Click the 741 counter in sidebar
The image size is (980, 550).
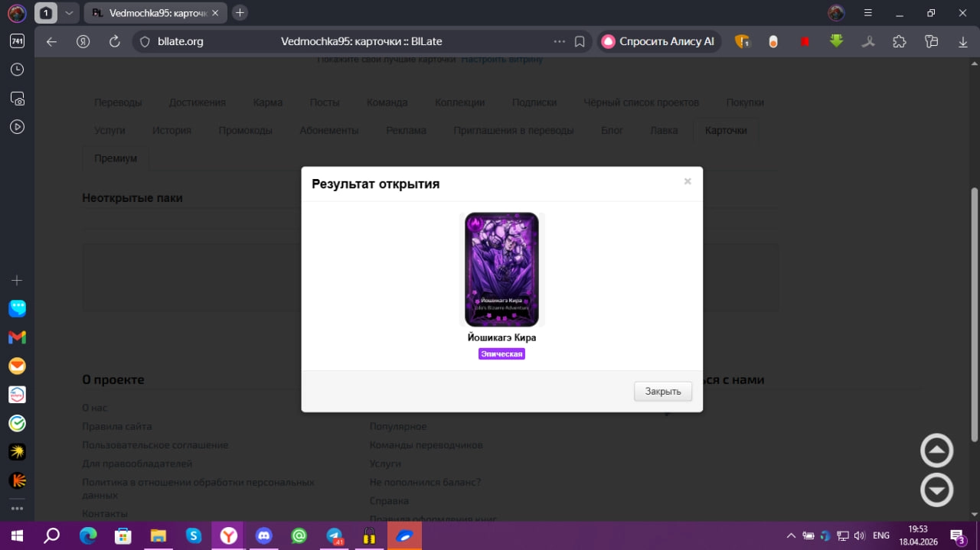point(17,41)
